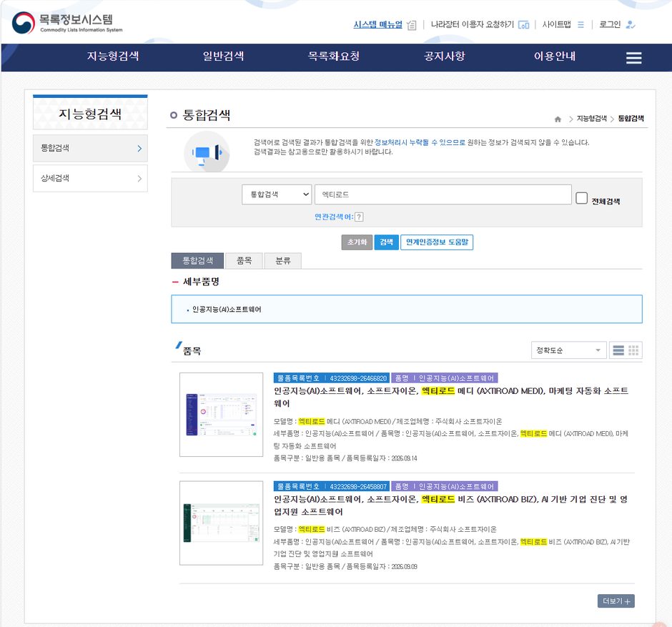
Task: Toggle the 전체검색 checkbox
Action: pos(581,198)
